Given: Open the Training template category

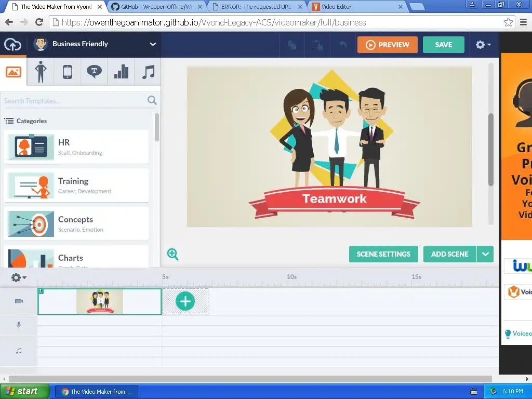Looking at the screenshot, I should [76, 185].
